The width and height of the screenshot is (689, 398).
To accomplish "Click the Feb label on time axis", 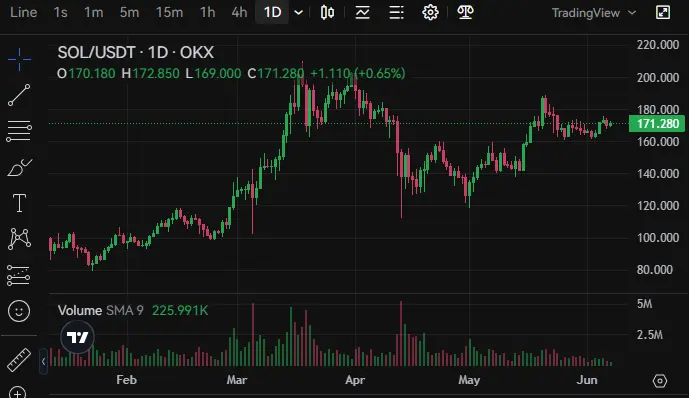I will click(x=127, y=380).
